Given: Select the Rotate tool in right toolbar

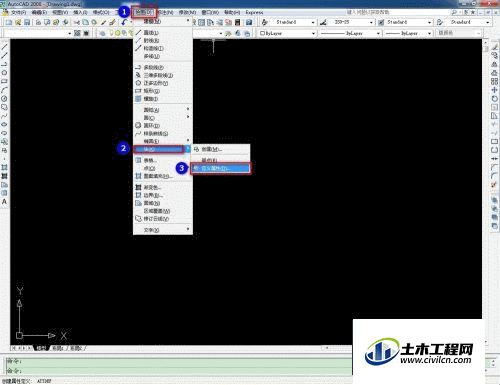Looking at the screenshot, I should (x=495, y=99).
